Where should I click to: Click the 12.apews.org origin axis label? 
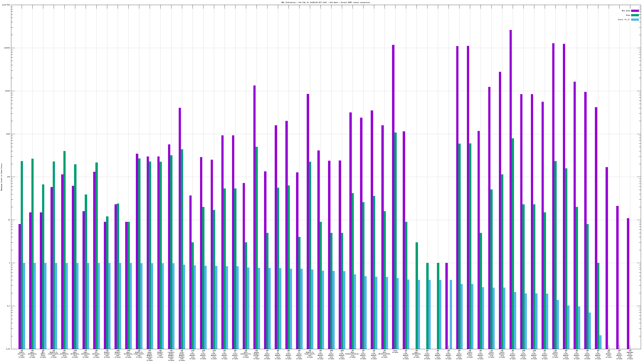[x=609, y=354]
